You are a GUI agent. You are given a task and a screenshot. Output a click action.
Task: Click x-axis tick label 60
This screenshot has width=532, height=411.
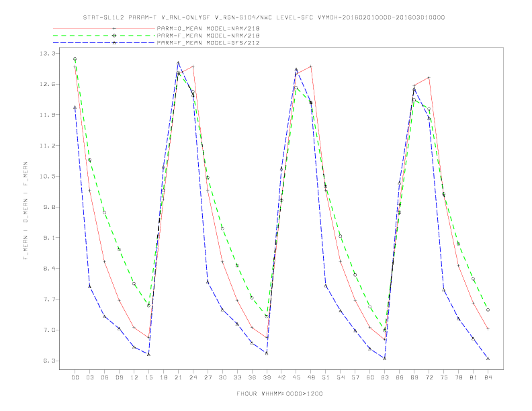click(370, 377)
